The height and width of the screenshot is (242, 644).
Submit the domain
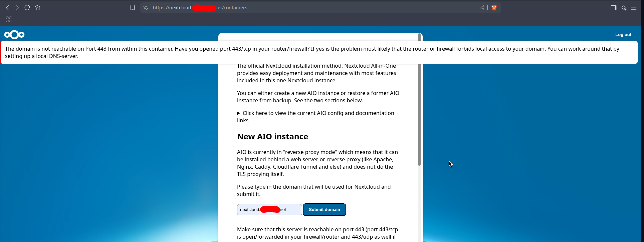[324, 210]
